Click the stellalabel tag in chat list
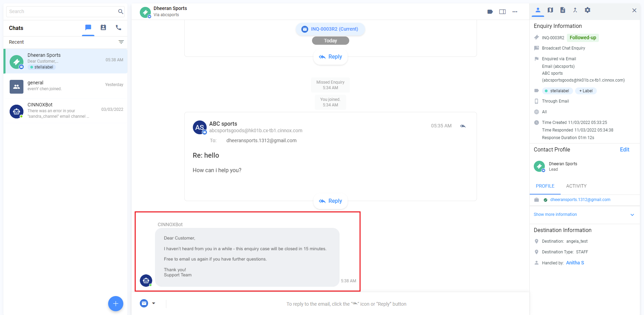The width and height of the screenshot is (644, 315). point(42,67)
